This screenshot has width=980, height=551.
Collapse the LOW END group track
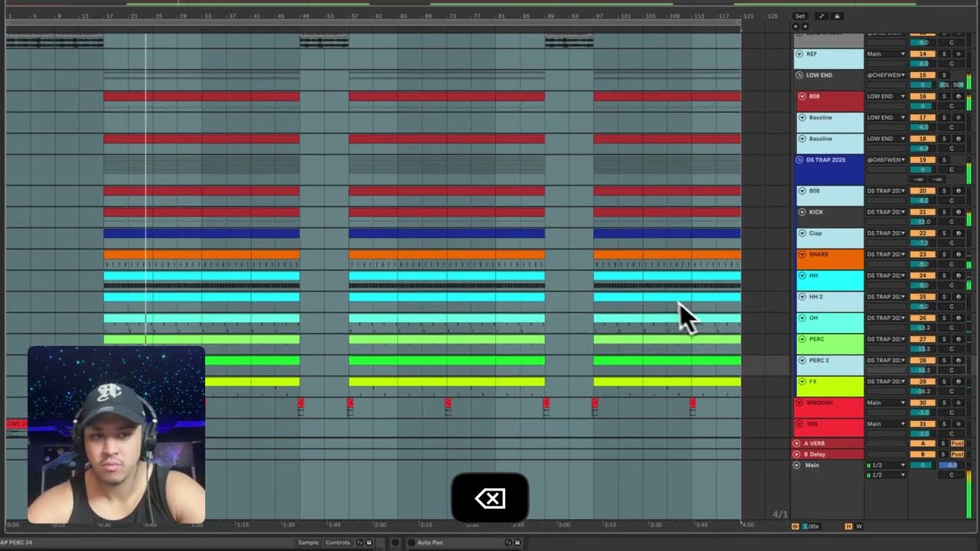(x=799, y=75)
